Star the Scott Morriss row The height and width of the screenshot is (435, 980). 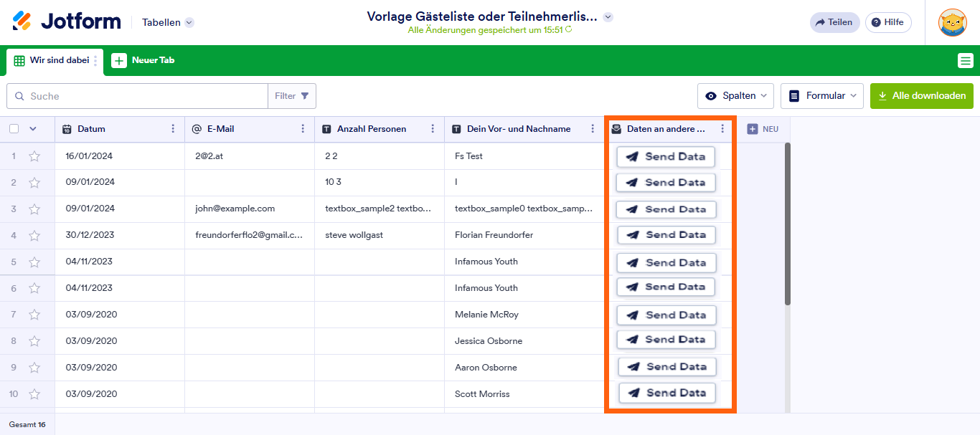coord(34,395)
